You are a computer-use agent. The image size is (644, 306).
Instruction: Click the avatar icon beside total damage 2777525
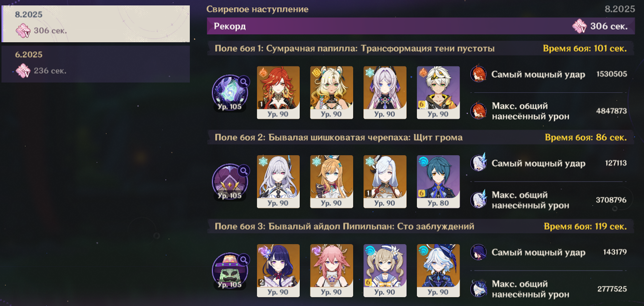click(478, 289)
